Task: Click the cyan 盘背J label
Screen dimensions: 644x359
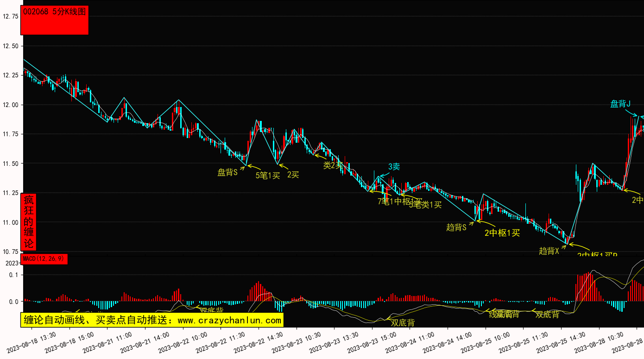Action: pos(620,104)
